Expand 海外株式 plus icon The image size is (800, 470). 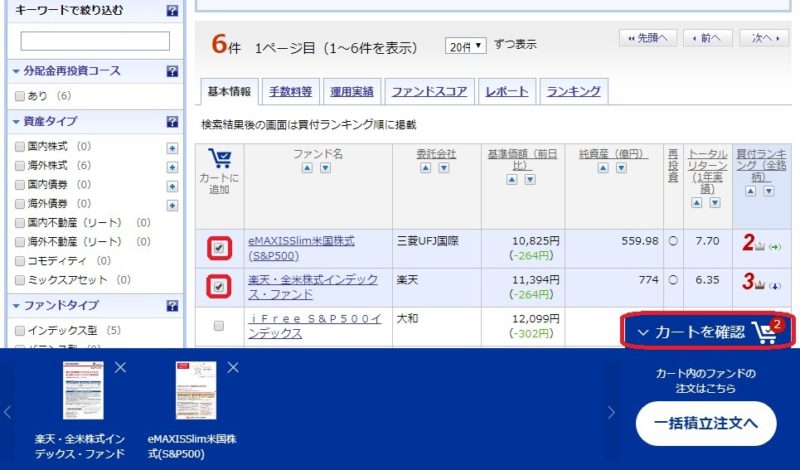point(172,167)
